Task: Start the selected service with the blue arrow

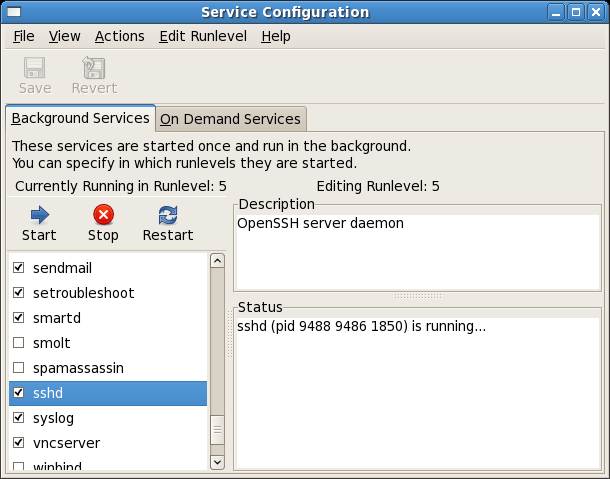Action: click(x=39, y=215)
